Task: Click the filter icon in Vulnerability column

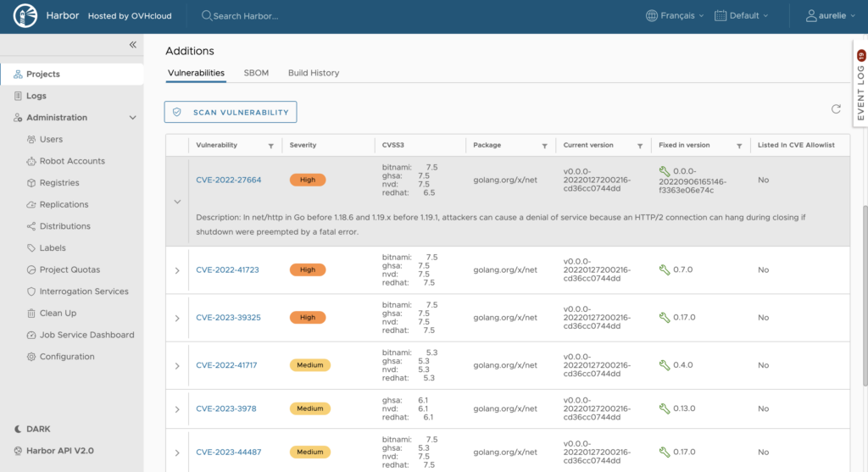Action: 270,146
